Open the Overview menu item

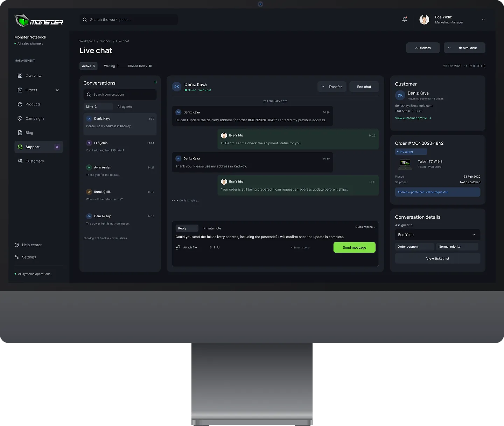pyautogui.click(x=39, y=76)
